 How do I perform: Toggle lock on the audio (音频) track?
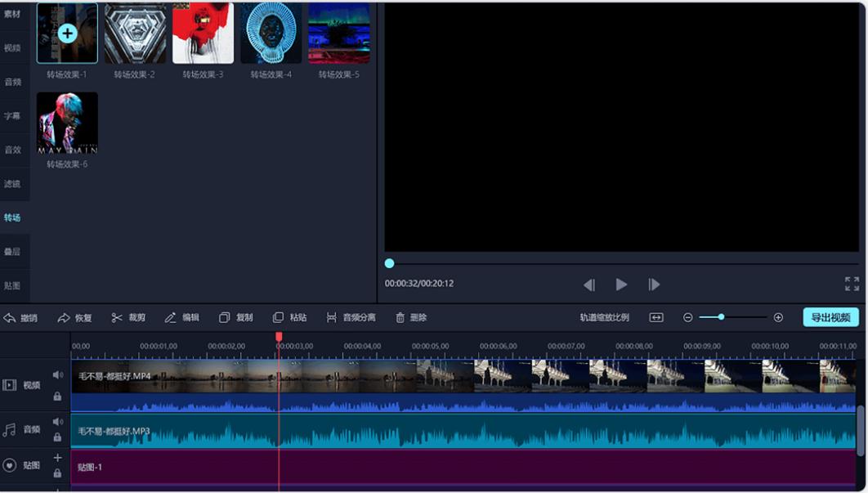(x=57, y=437)
